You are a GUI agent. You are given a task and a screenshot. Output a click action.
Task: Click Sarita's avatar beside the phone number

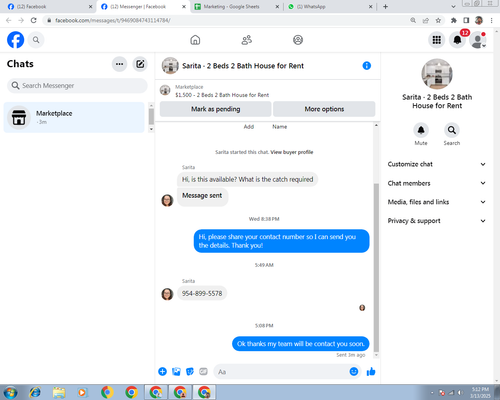(167, 294)
